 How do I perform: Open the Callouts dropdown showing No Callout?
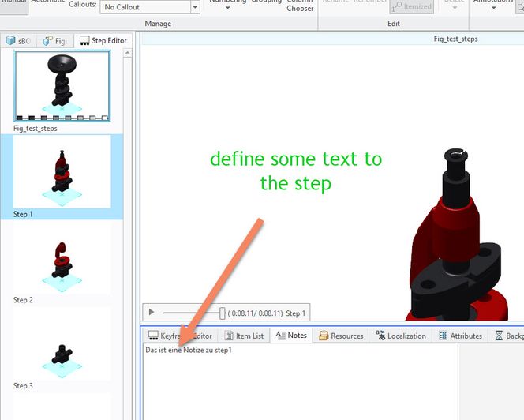tap(151, 7)
